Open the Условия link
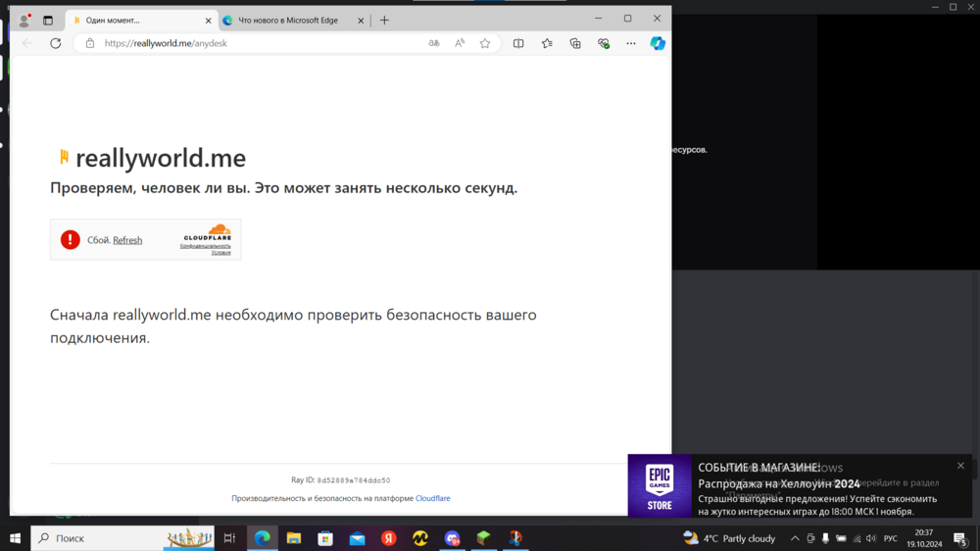Screen dimensions: 980x551 pos(220,252)
